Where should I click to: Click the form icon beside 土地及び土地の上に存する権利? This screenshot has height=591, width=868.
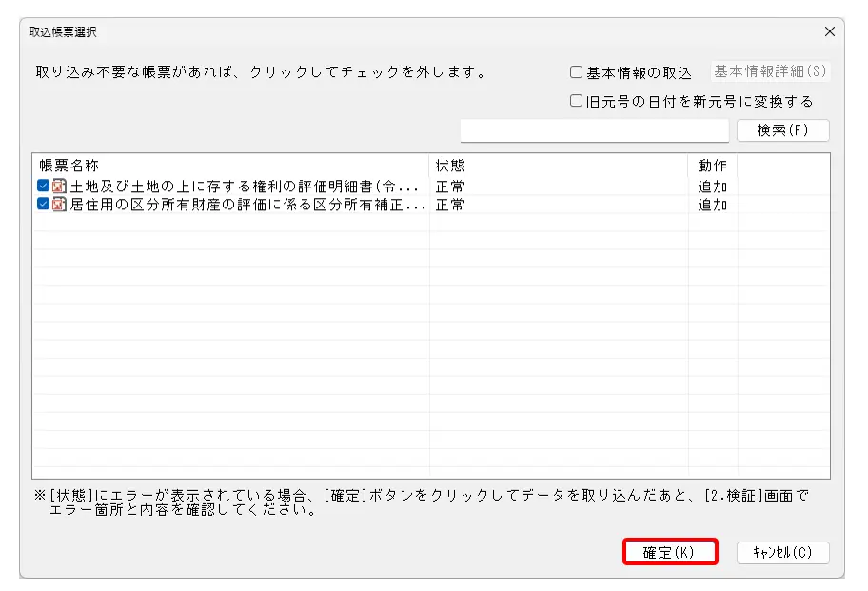(x=60, y=187)
